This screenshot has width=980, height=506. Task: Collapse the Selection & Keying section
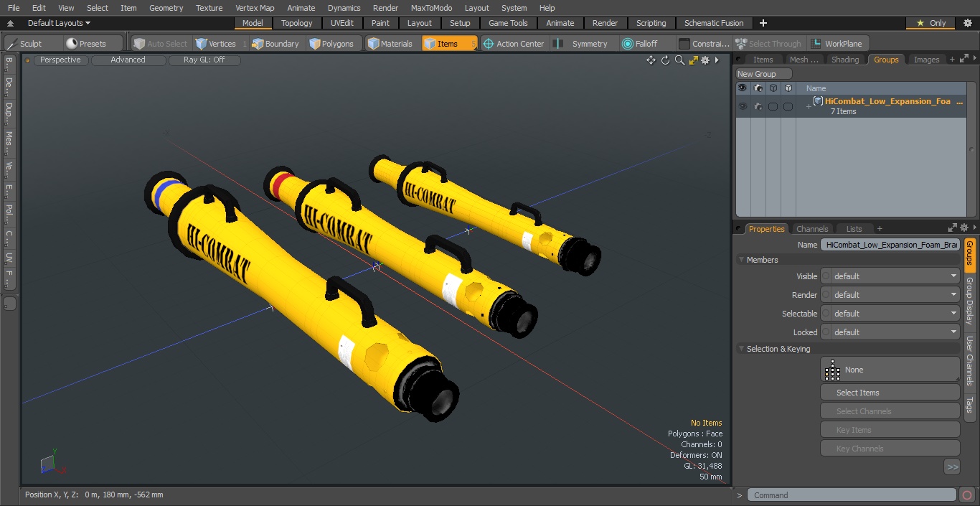coord(741,349)
